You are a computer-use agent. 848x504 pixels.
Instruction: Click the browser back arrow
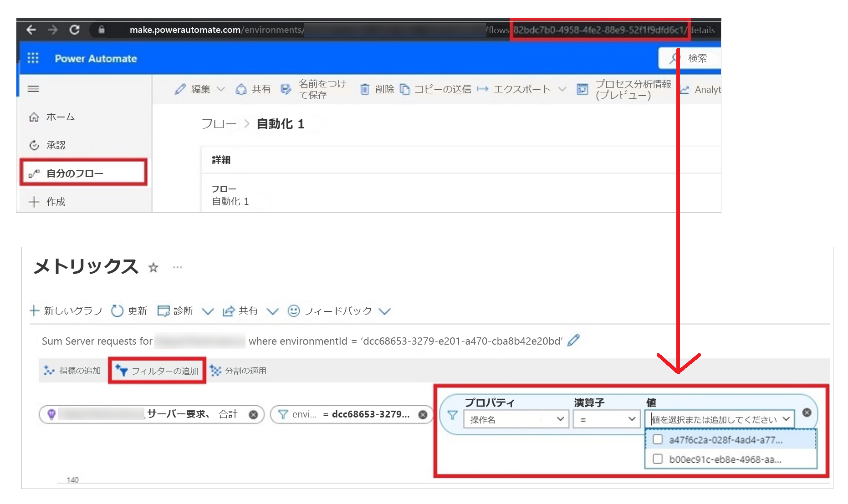[31, 30]
